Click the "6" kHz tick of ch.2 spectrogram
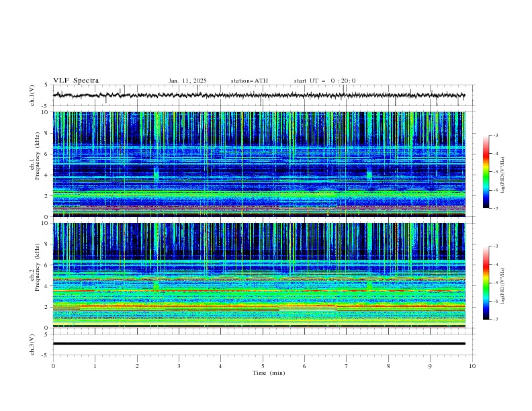 [x=48, y=265]
